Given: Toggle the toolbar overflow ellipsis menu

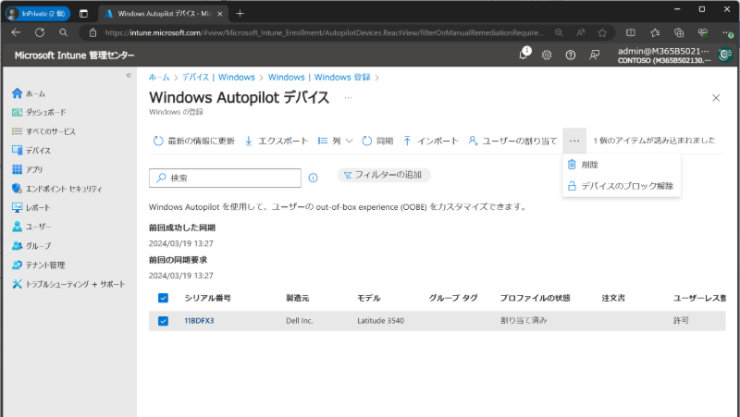Looking at the screenshot, I should pos(574,141).
